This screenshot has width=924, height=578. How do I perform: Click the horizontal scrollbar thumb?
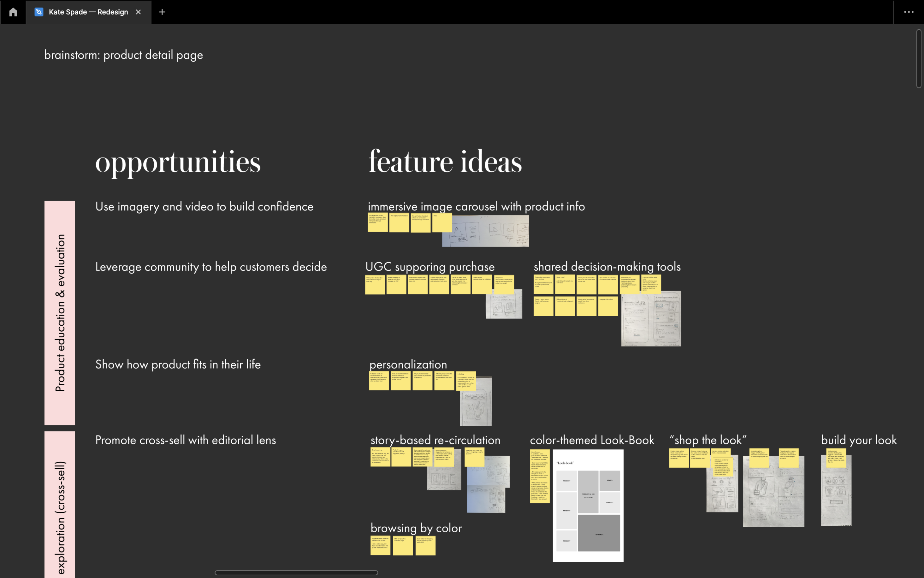click(296, 572)
